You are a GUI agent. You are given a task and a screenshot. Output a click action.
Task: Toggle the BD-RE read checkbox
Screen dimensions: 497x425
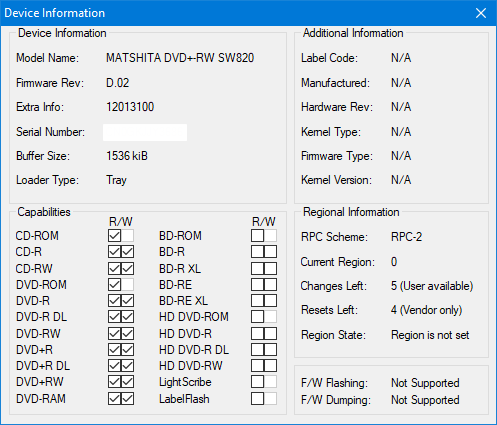click(x=257, y=285)
